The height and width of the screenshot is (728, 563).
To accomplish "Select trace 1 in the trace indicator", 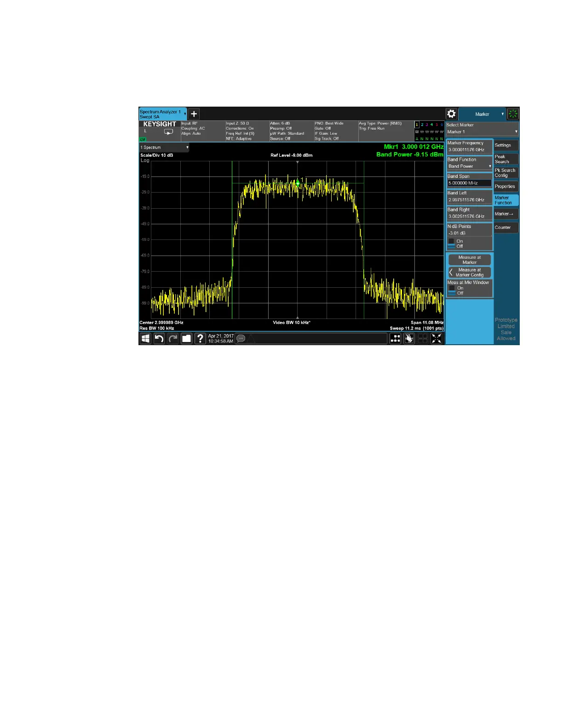I will [417, 125].
